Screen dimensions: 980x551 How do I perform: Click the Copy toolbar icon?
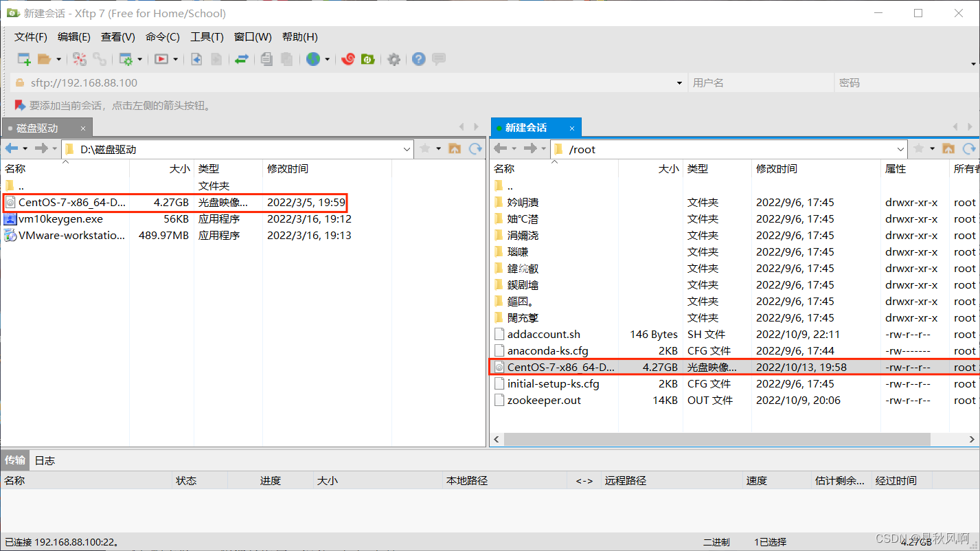(266, 59)
